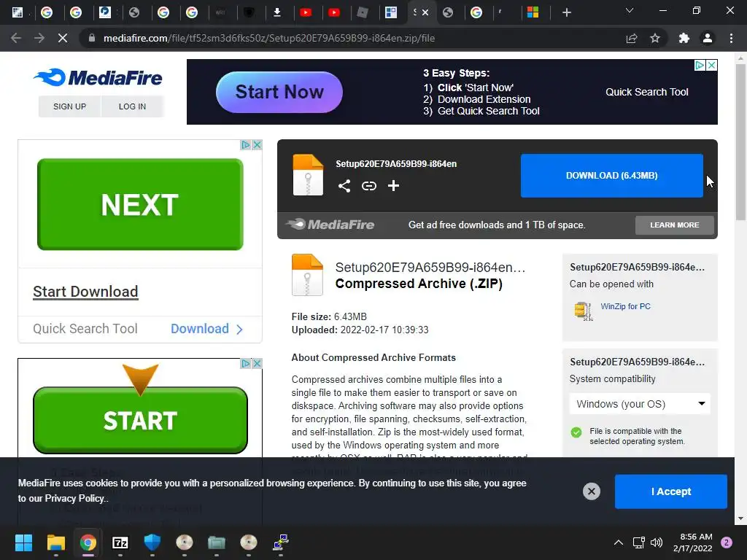747x560 pixels.
Task: Click the scrollbar down arrow
Action: [740, 519]
